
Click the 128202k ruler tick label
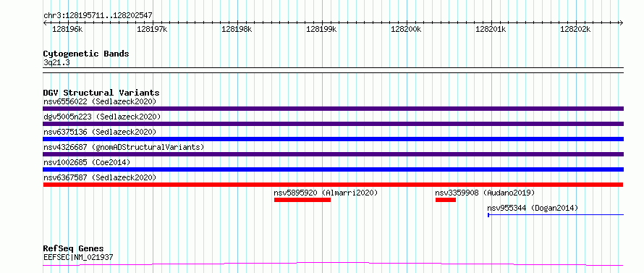coord(575,29)
